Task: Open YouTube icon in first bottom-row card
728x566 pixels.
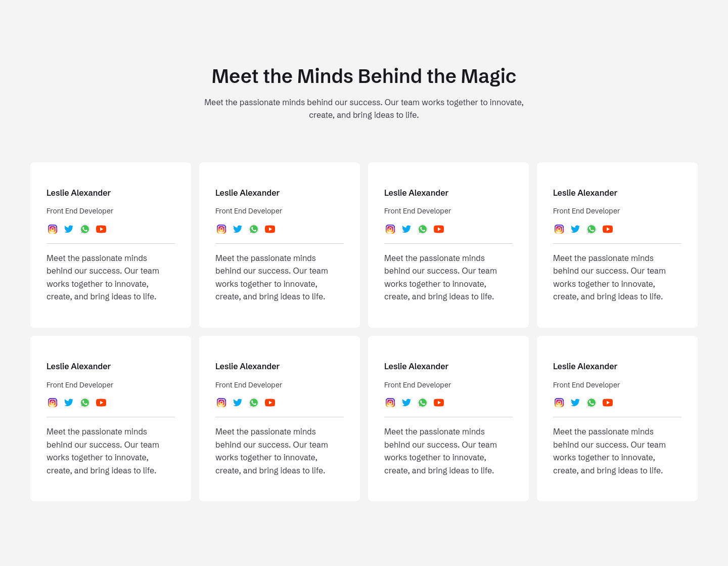Action: coord(101,403)
